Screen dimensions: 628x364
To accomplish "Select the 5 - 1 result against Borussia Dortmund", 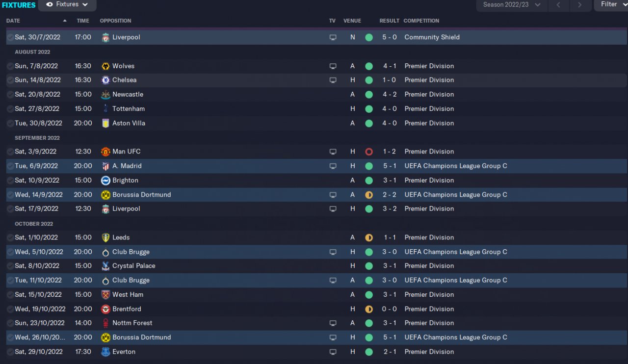I will point(390,338).
